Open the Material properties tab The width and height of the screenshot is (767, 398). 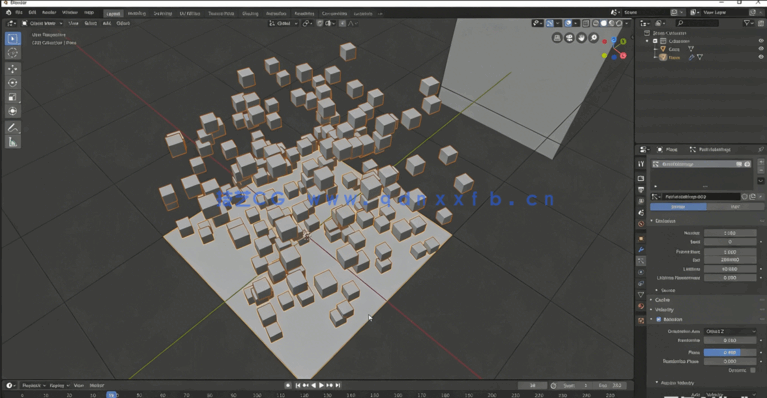tap(641, 306)
